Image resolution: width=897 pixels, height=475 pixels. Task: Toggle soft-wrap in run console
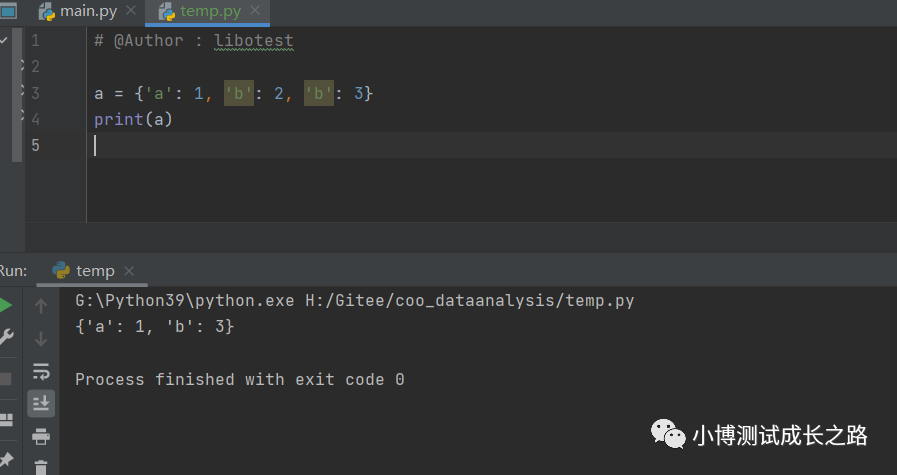[x=41, y=371]
